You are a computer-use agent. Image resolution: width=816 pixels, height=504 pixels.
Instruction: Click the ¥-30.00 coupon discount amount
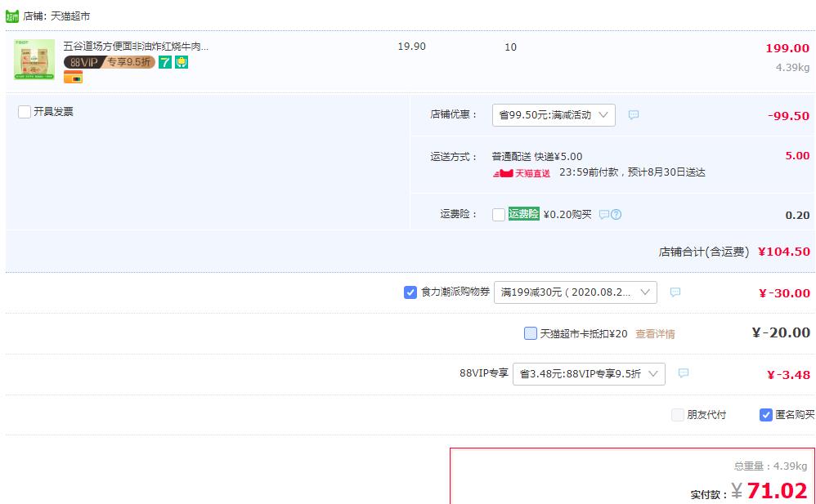click(784, 293)
